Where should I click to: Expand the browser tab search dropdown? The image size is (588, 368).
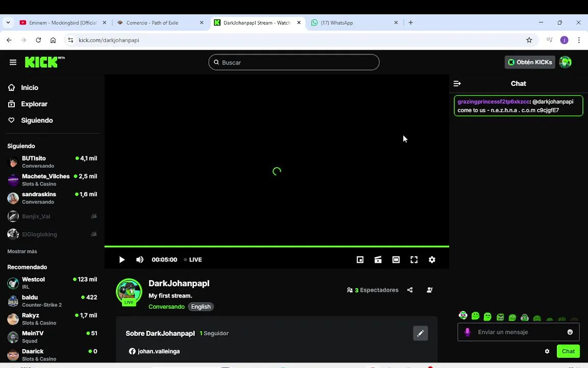pyautogui.click(x=8, y=22)
